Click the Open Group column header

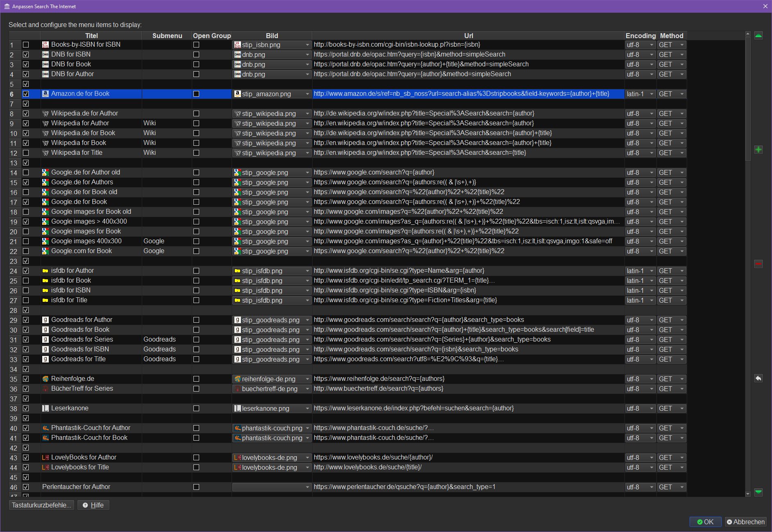(x=212, y=36)
